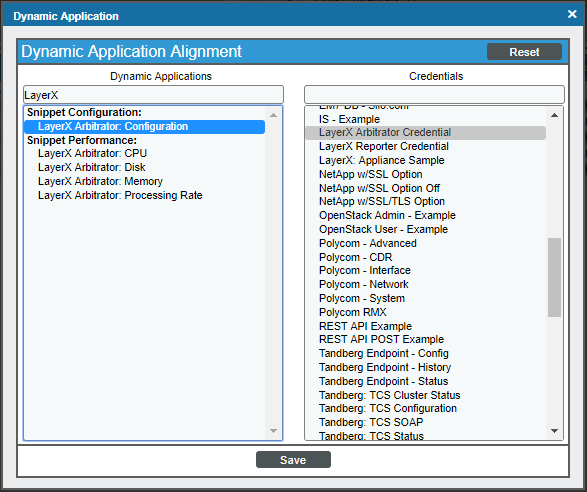Click the Save button
The height and width of the screenshot is (492, 587).
point(293,460)
